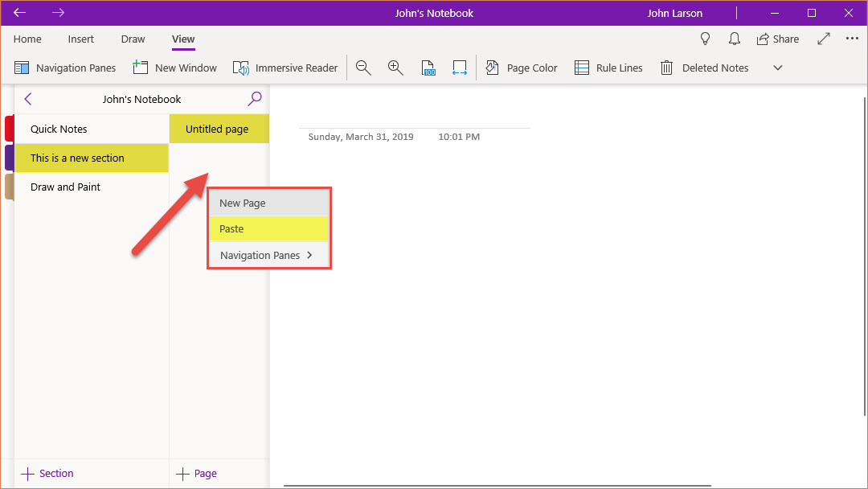The image size is (868, 489).
Task: Toggle Rule Lines on the page
Action: point(608,68)
